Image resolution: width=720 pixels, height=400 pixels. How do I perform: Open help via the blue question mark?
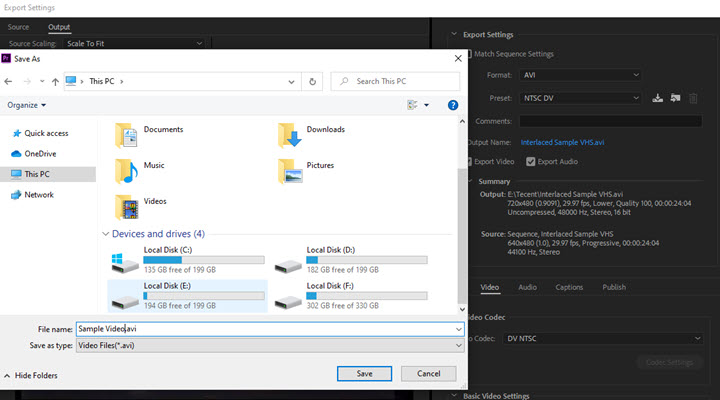click(453, 105)
